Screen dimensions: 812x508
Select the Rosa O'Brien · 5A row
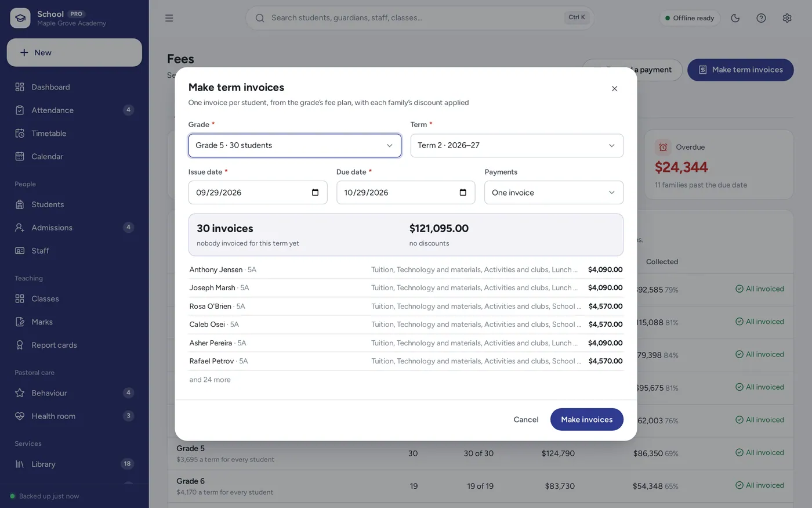pyautogui.click(x=406, y=306)
